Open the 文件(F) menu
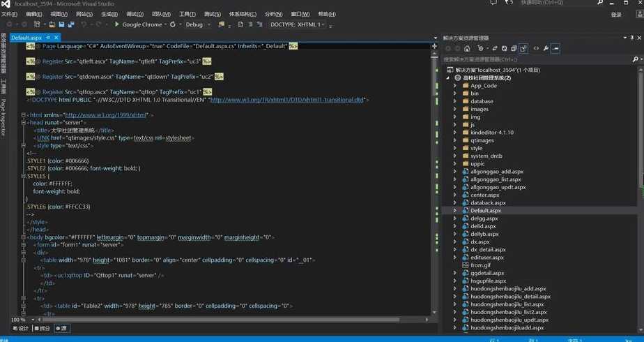This screenshot has width=644, height=342. tap(9, 14)
